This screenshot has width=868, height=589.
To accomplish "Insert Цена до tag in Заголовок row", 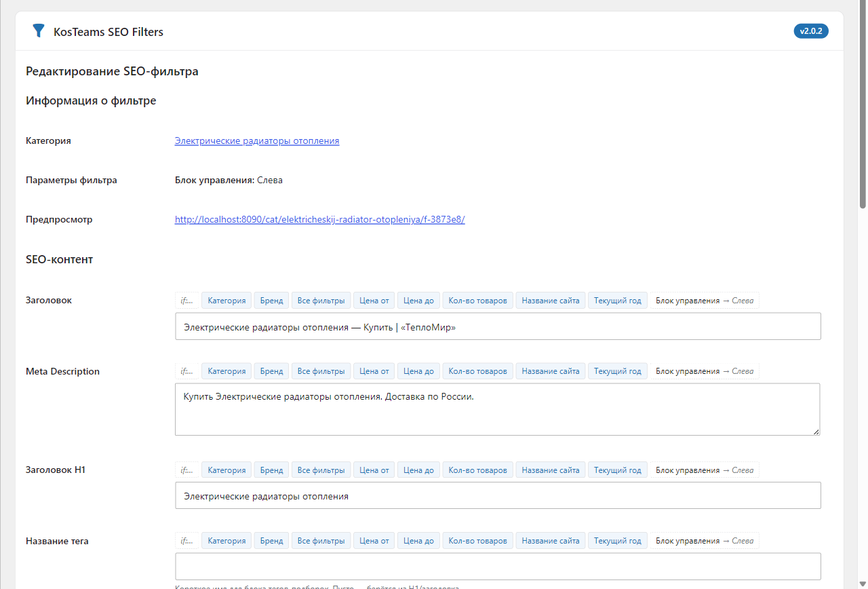I will 418,300.
